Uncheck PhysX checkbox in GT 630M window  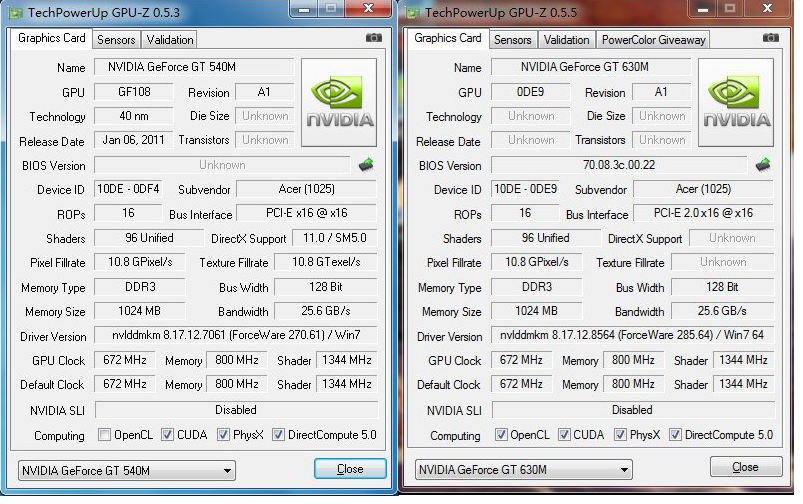click(x=620, y=435)
